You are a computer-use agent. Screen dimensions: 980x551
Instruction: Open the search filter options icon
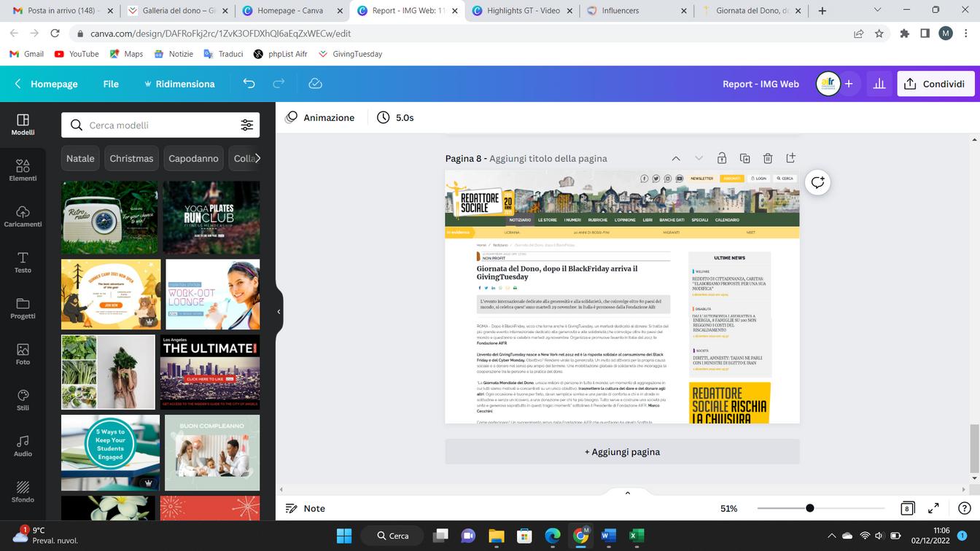point(247,125)
